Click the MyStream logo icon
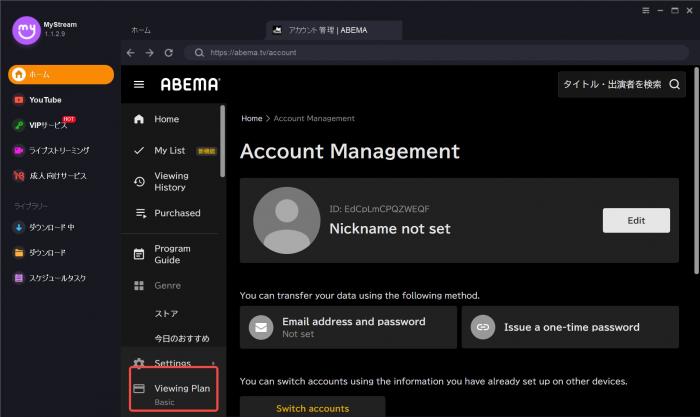The height and width of the screenshot is (417, 700). [x=26, y=30]
